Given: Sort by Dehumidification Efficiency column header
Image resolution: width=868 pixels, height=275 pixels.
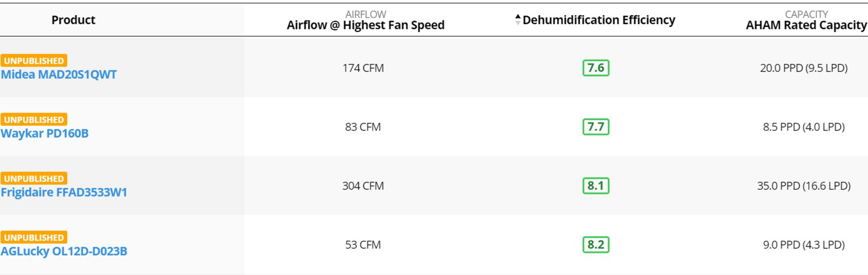Looking at the screenshot, I should point(599,20).
